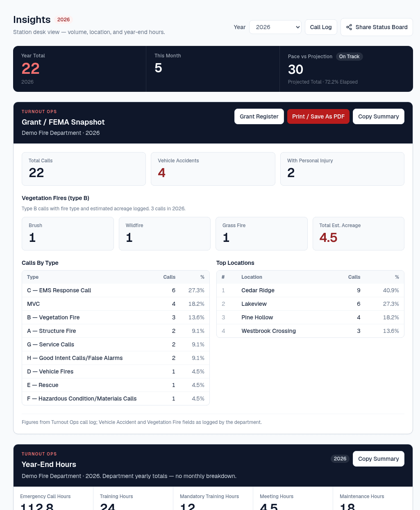Click the Meeting Hours card
The image size is (420, 510).
pos(293,499)
